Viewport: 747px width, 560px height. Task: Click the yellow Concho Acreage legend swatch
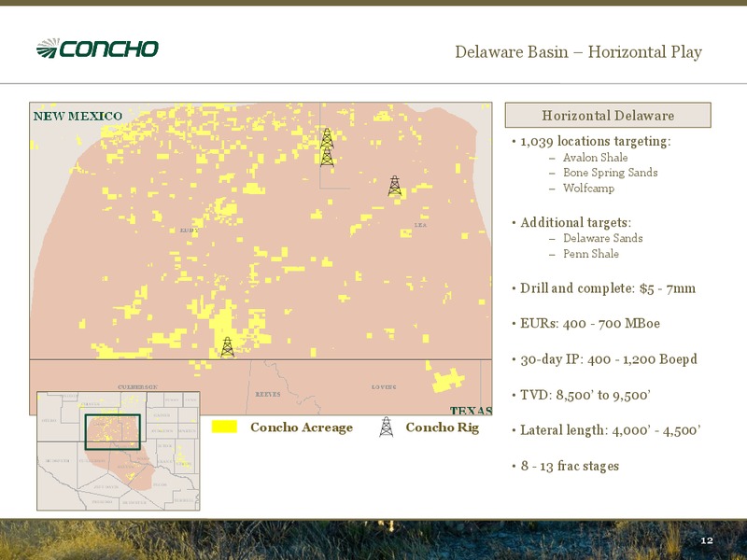click(224, 427)
